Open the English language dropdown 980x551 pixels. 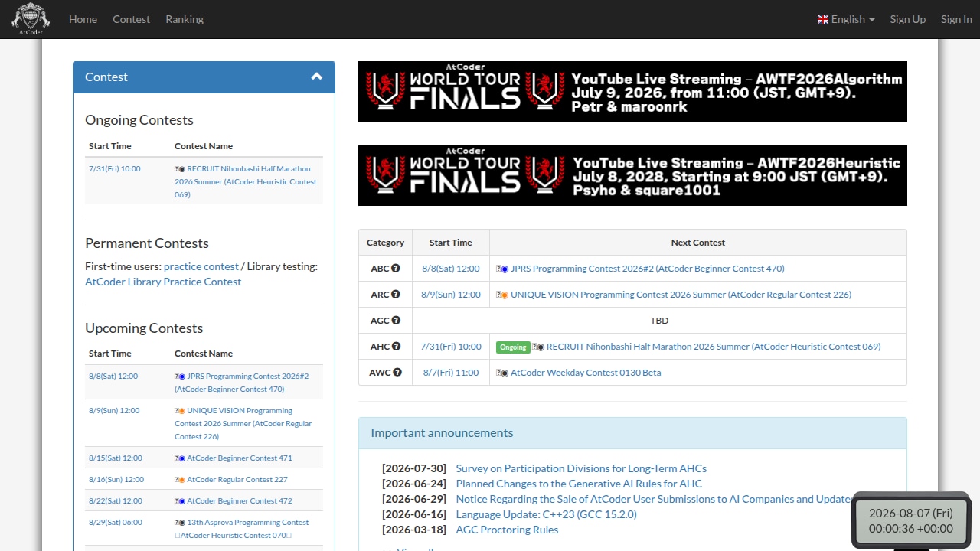846,19
